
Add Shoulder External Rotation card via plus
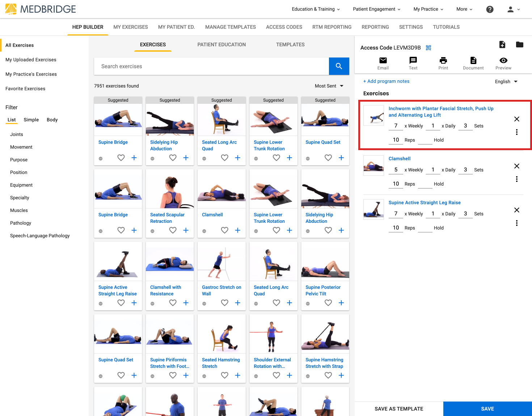[289, 375]
